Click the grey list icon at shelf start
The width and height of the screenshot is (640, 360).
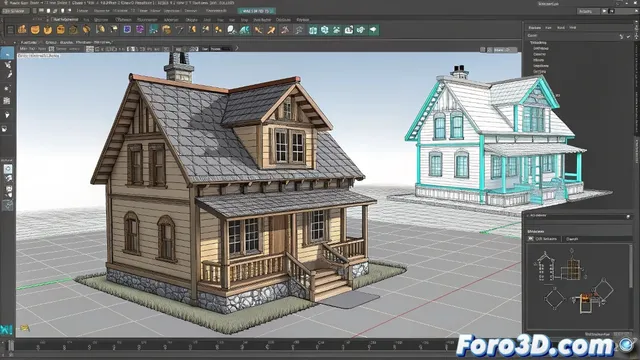(x=10, y=29)
